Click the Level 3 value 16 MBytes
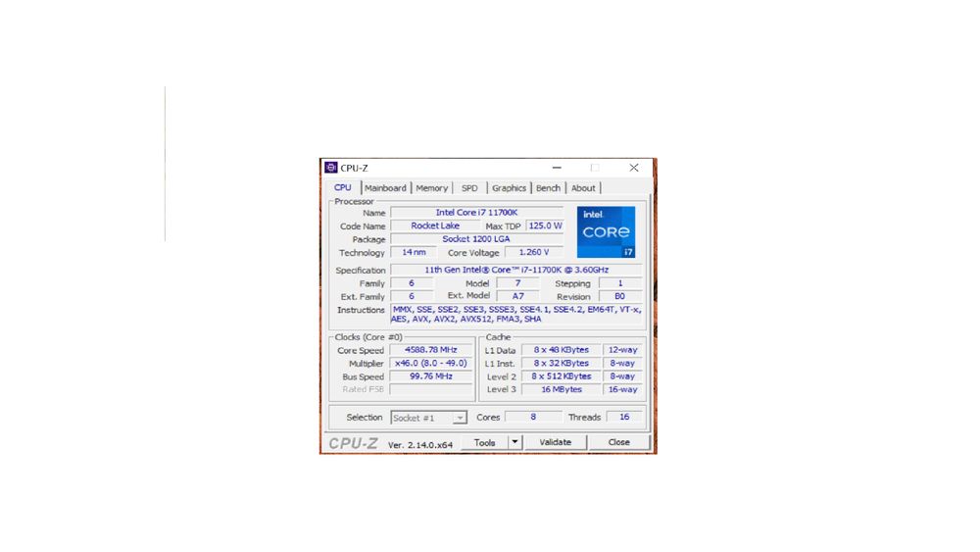 (562, 389)
